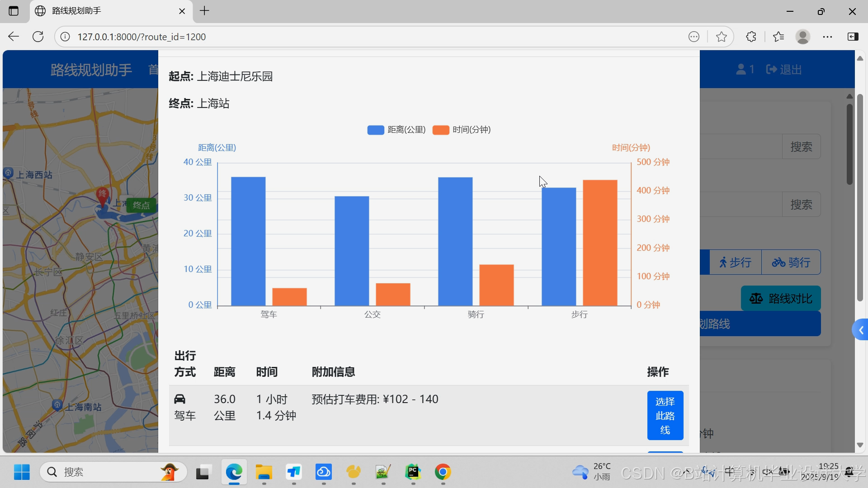Click the cycling 骑行 bike icon
The image size is (868, 488).
(778, 263)
